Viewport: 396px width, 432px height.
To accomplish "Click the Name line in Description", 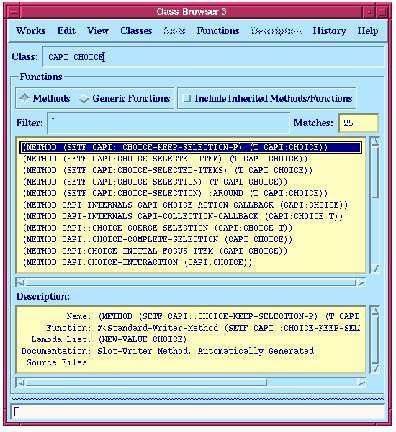I will pos(213,316).
